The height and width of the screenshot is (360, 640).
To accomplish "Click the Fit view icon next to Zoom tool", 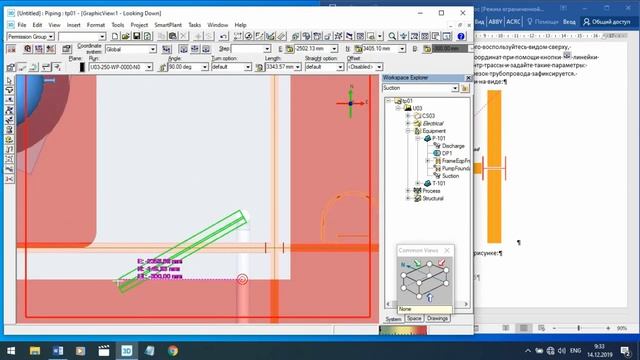I will pos(403,36).
